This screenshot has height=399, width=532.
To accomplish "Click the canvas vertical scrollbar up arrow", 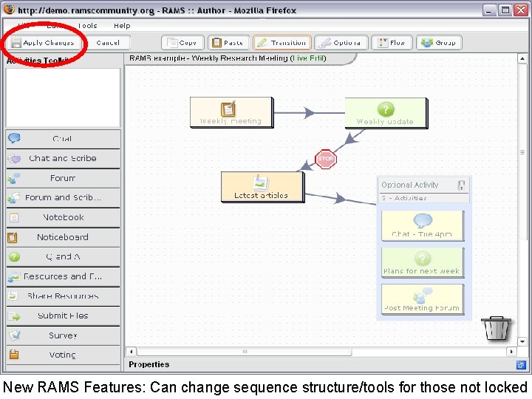I will pos(522,58).
